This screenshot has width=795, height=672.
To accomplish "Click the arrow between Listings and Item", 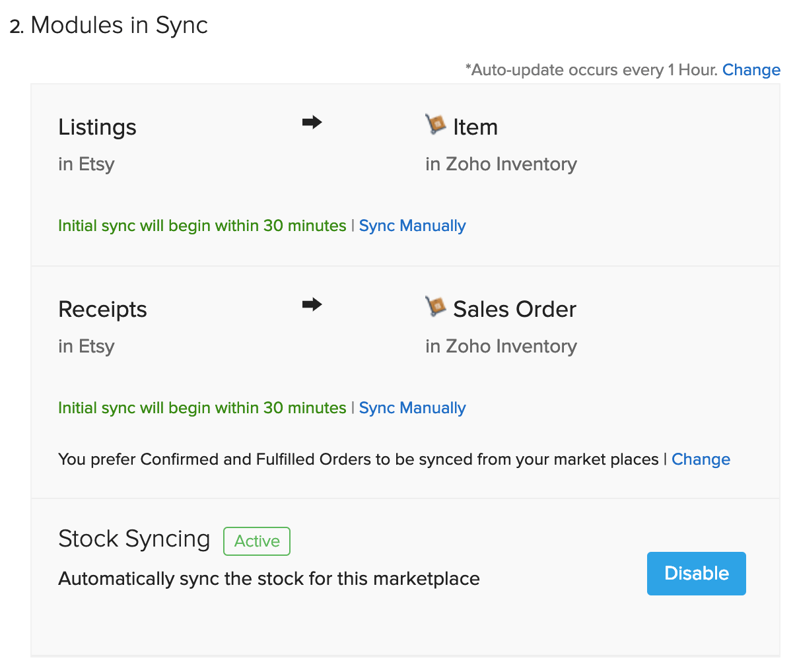I will (x=312, y=122).
